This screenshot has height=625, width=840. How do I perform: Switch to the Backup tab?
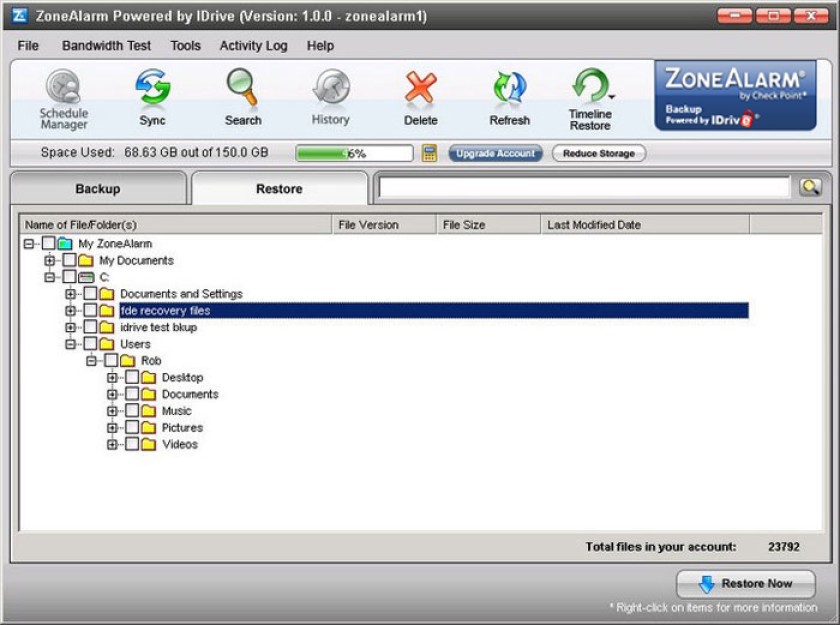pyautogui.click(x=98, y=189)
